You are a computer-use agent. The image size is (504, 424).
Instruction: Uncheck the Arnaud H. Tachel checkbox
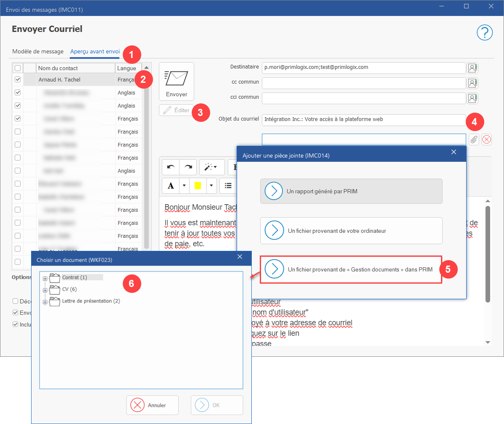point(18,79)
